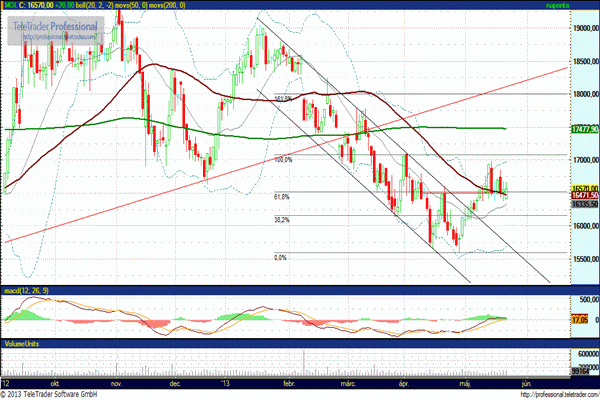The width and height of the screenshot is (600, 400).
Task: Click the 'ápr.' time axis label
Action: [404, 383]
